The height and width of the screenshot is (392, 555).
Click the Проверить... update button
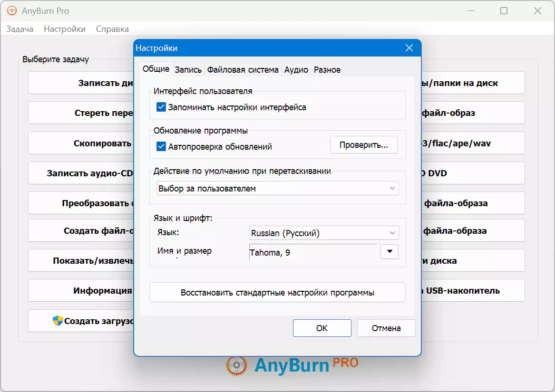tap(364, 145)
